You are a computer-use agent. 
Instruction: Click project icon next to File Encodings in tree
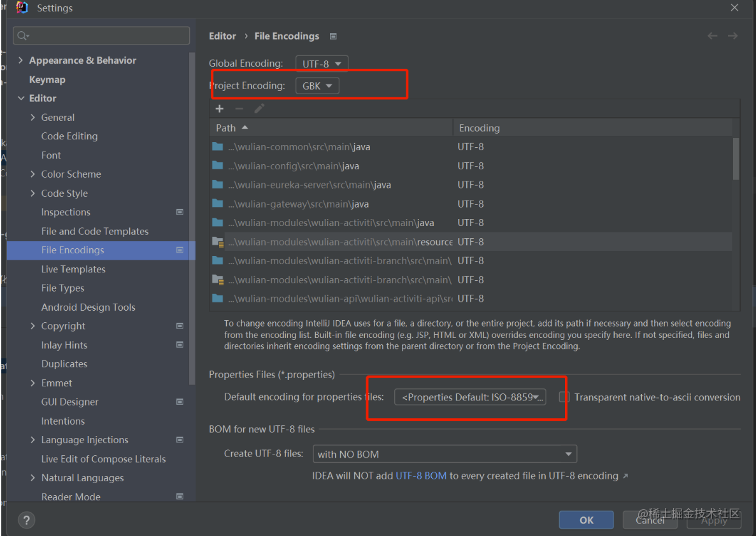180,250
